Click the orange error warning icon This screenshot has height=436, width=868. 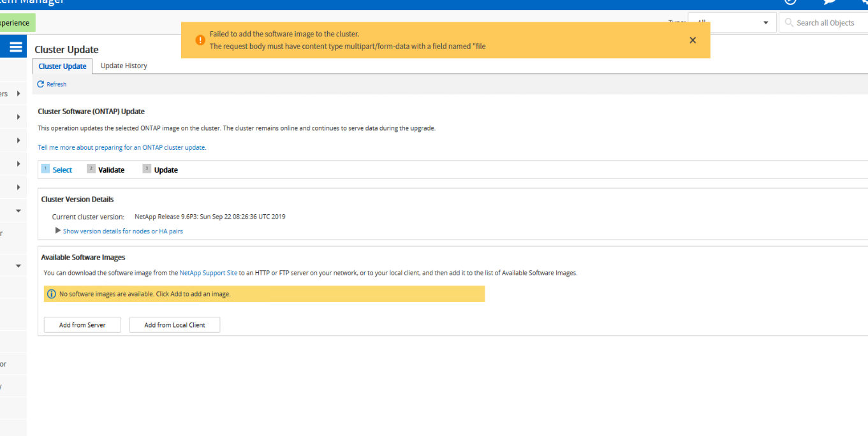tap(200, 40)
